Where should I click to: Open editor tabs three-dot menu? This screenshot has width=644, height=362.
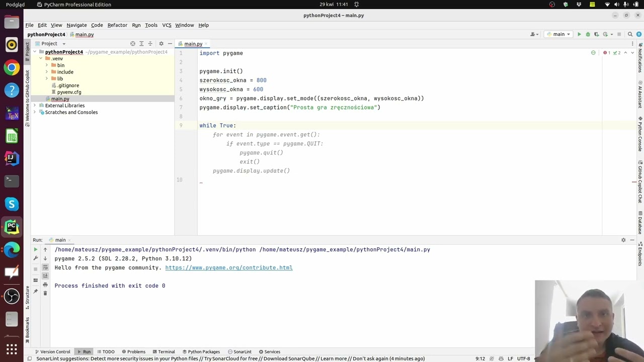click(x=632, y=44)
